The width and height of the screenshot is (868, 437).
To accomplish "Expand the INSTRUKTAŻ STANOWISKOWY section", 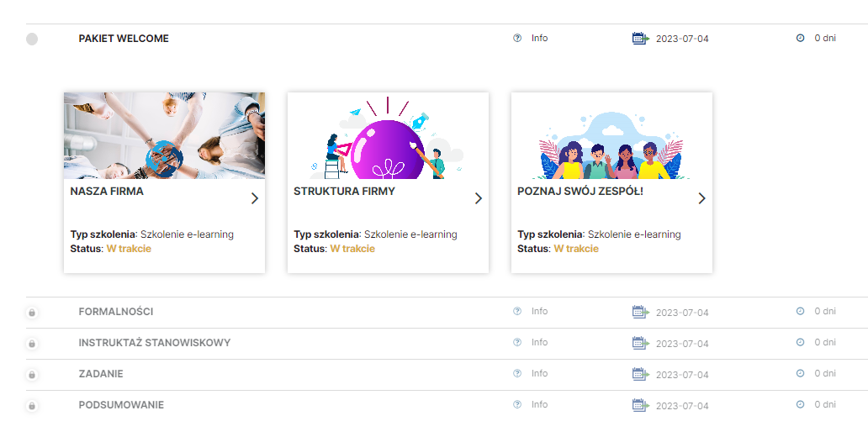I will pyautogui.click(x=155, y=342).
